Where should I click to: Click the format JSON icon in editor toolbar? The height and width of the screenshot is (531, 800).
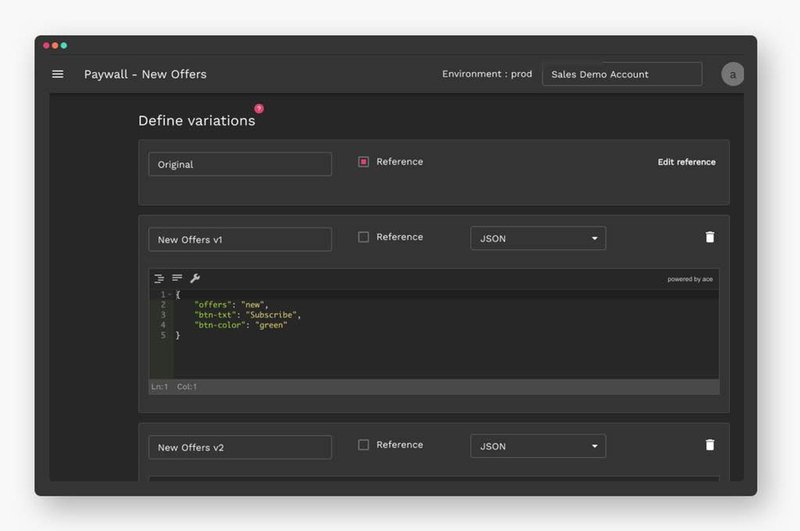pyautogui.click(x=159, y=279)
